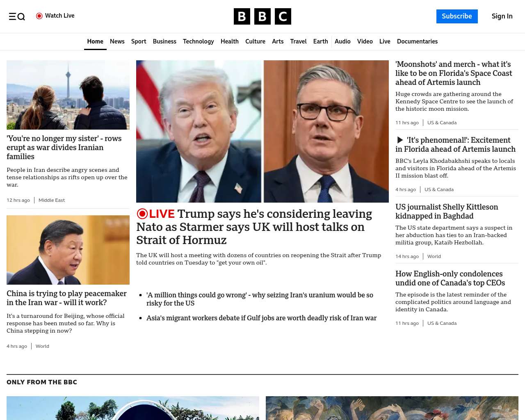Open the Audio section
This screenshot has height=420, width=525.
click(342, 41)
